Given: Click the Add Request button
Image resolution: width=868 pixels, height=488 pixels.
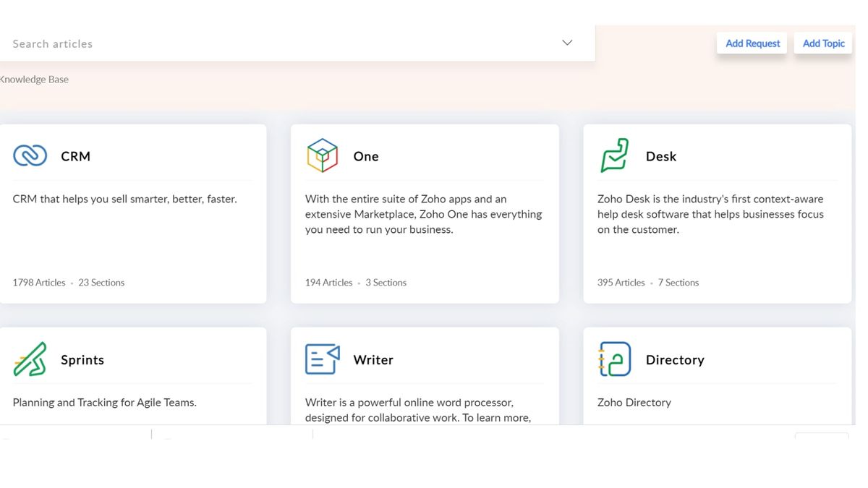Looking at the screenshot, I should click(x=752, y=43).
